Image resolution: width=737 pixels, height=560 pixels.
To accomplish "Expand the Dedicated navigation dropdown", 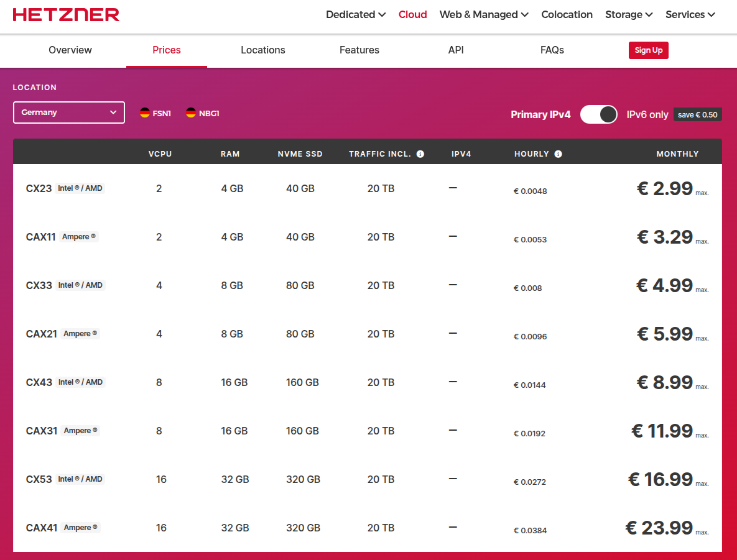I will 355,14.
